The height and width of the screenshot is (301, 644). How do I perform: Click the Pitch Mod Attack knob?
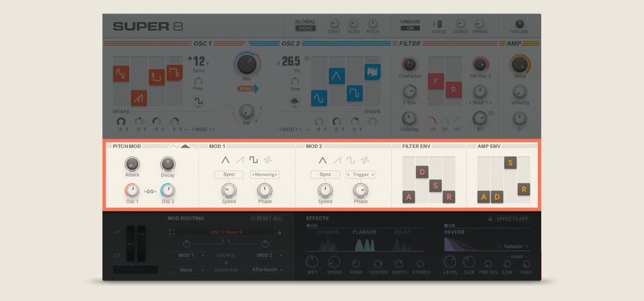[x=132, y=163]
